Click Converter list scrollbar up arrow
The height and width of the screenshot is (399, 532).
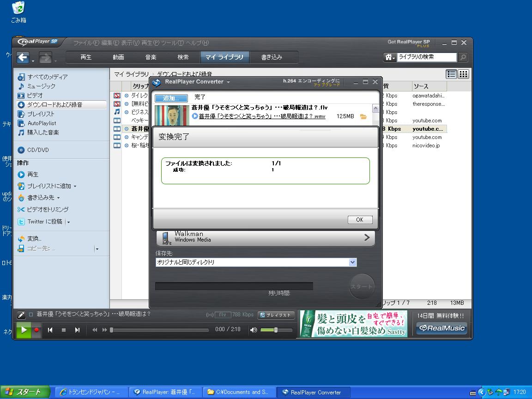click(x=375, y=109)
